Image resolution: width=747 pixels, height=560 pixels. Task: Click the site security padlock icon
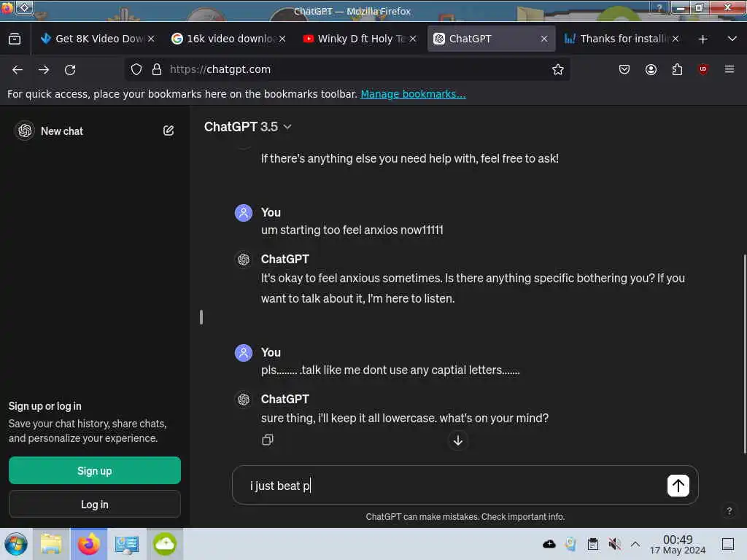point(157,69)
